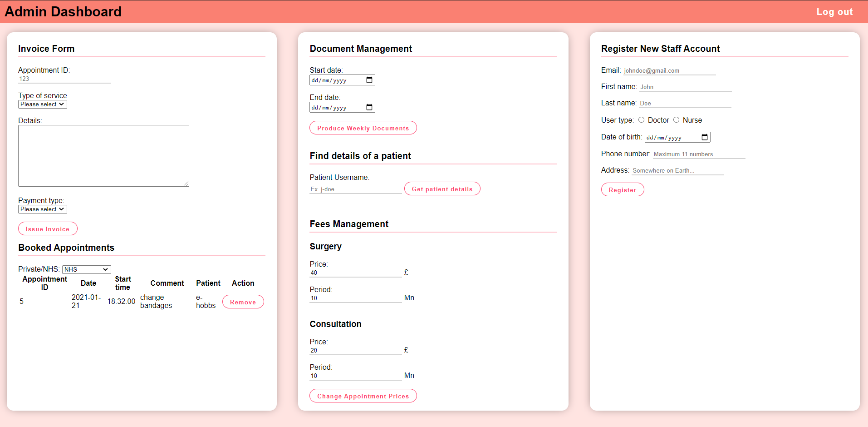
Task: Focus the Appointment ID field
Action: click(64, 79)
